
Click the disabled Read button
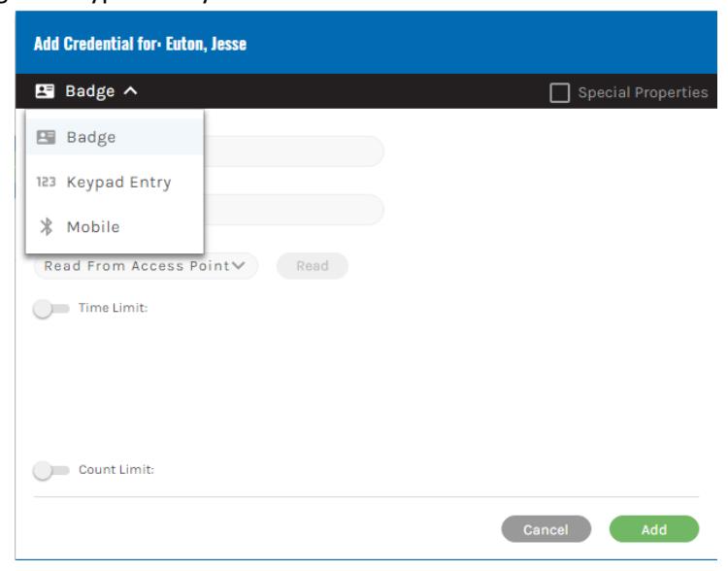pyautogui.click(x=312, y=266)
